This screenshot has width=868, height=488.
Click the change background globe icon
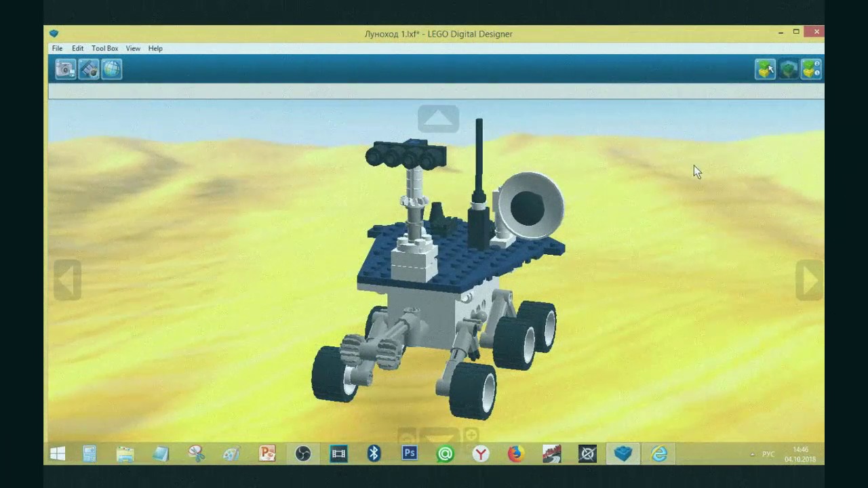(111, 69)
